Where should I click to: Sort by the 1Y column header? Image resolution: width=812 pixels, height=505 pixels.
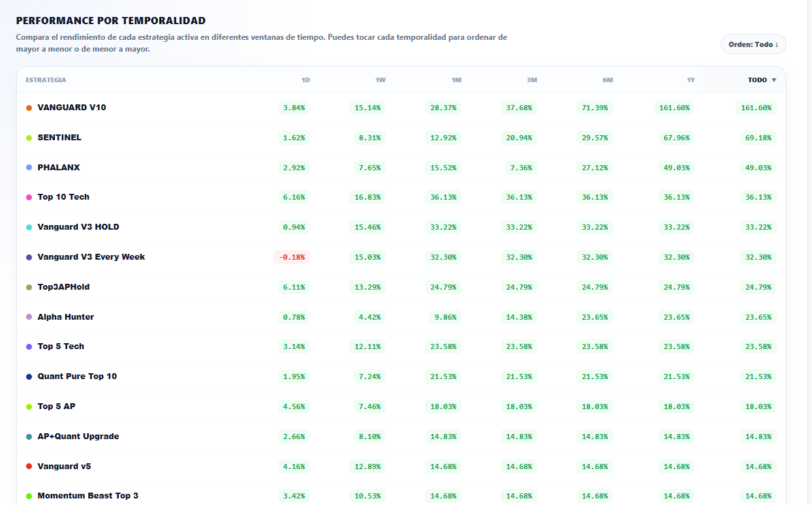pyautogui.click(x=691, y=80)
